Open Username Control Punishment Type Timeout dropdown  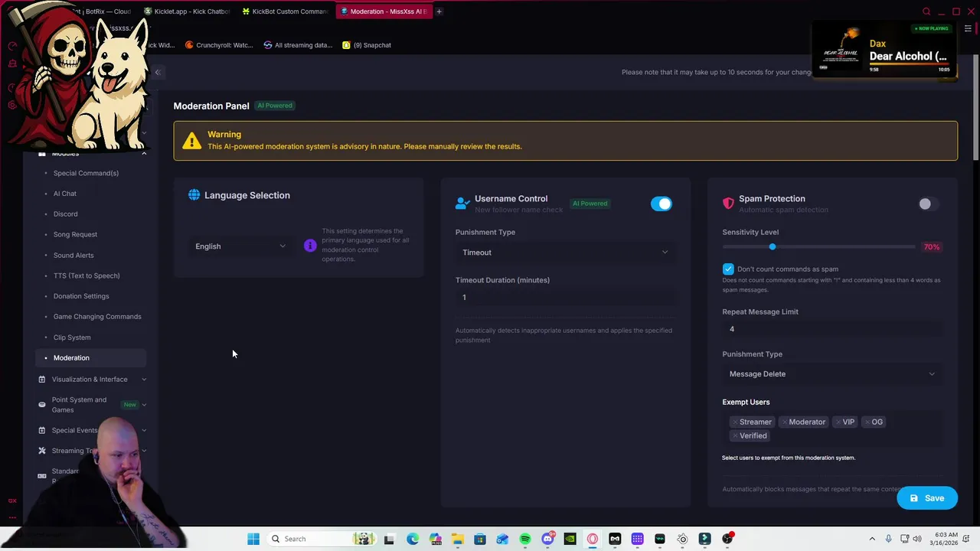tap(565, 253)
